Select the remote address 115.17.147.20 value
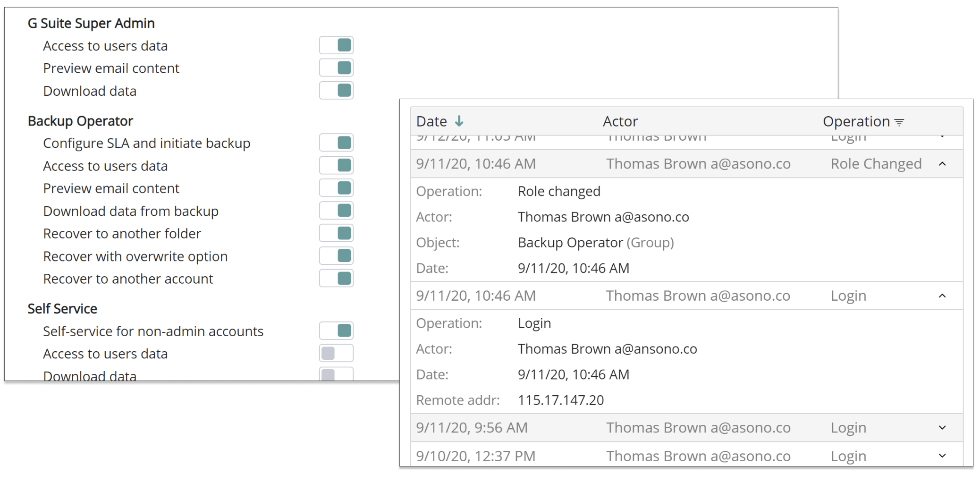The height and width of the screenshot is (491, 980). 560,400
